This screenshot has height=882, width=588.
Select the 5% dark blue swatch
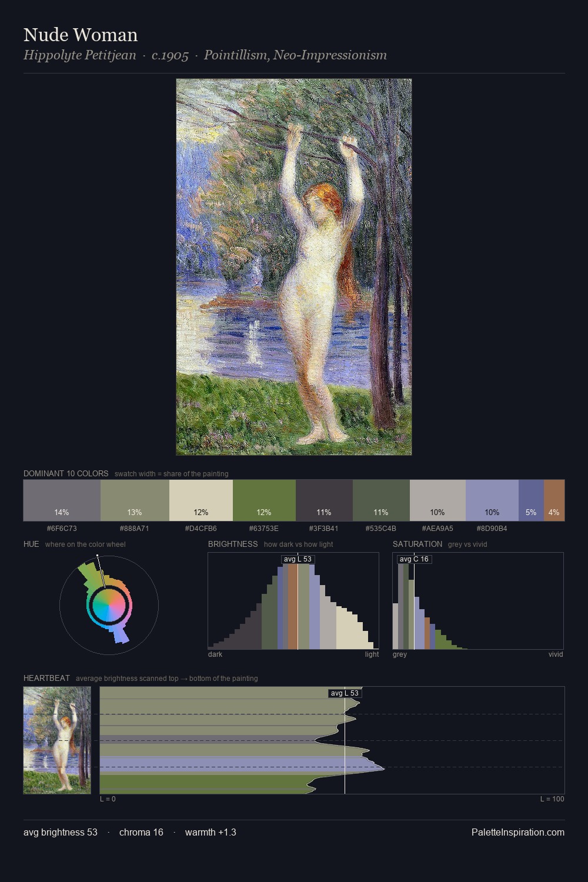point(531,500)
